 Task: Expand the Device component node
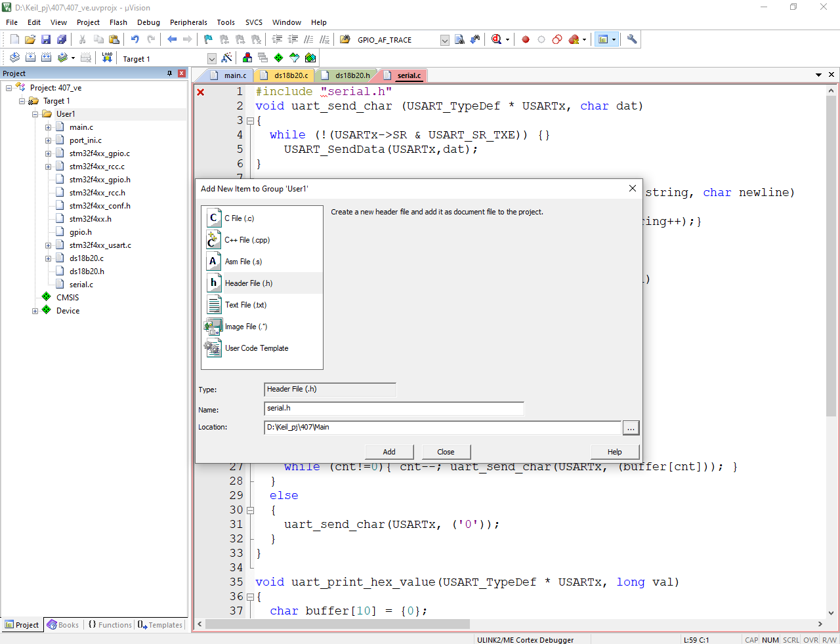(35, 311)
